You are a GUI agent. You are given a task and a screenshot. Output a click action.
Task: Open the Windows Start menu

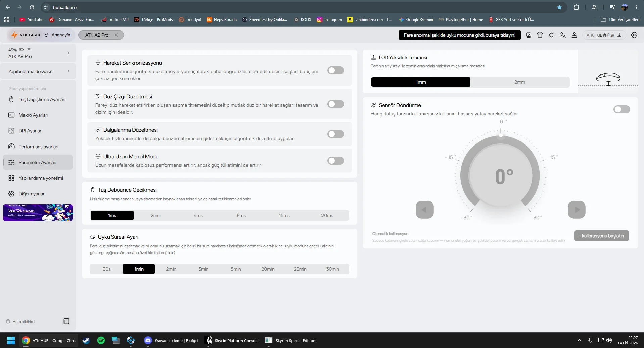point(11,341)
